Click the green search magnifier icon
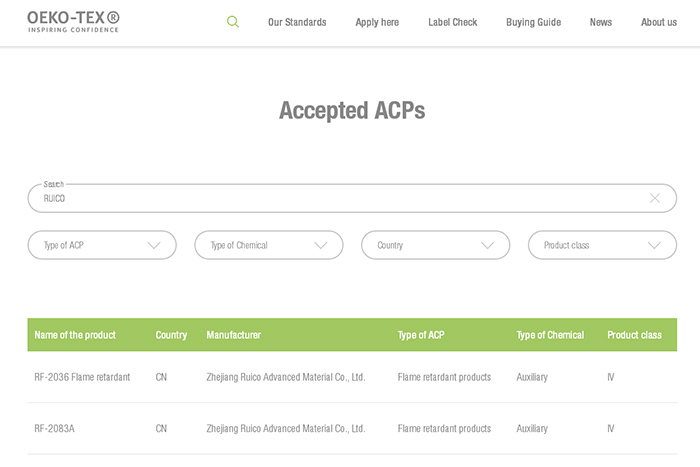The image size is (700, 467). pos(233,22)
